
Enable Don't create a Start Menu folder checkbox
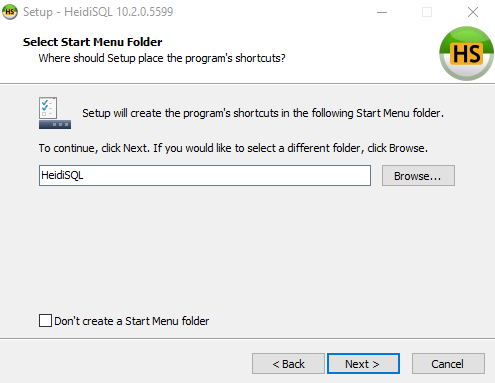[x=45, y=321]
